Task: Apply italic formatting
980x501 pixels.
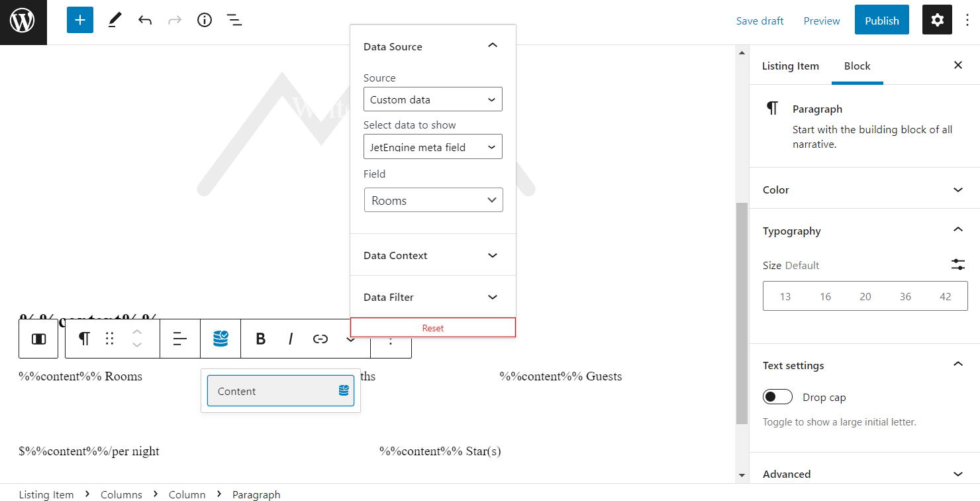Action: pyautogui.click(x=290, y=339)
